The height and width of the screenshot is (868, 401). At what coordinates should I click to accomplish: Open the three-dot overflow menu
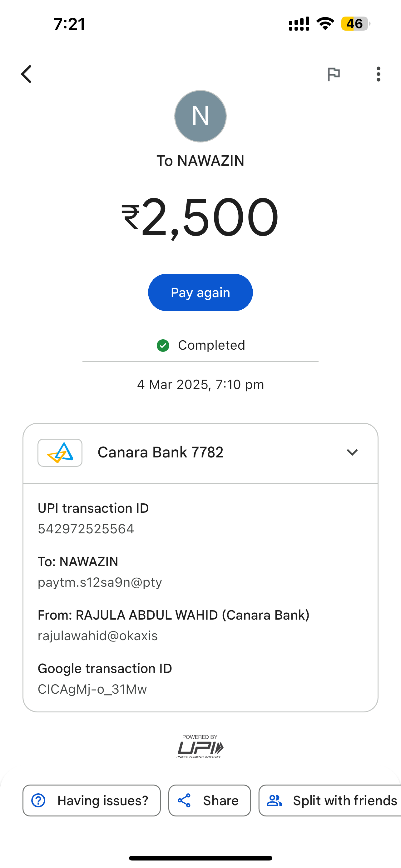tap(379, 74)
